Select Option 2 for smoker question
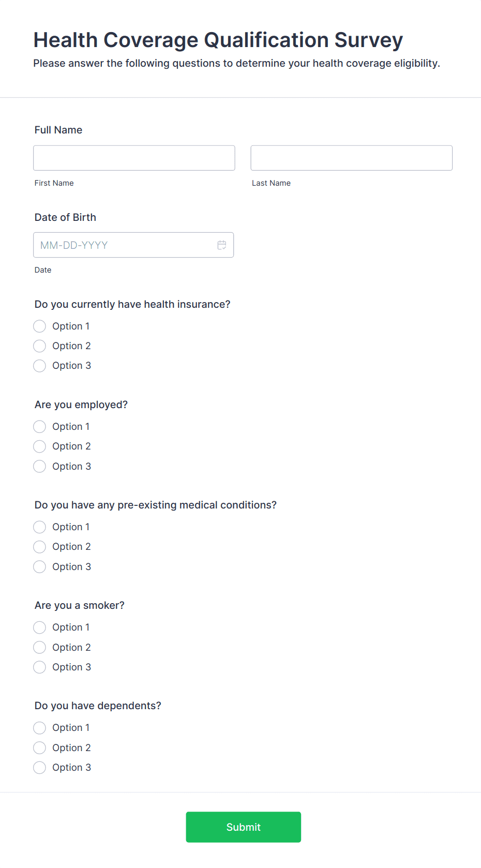This screenshot has width=481, height=868. tap(40, 648)
